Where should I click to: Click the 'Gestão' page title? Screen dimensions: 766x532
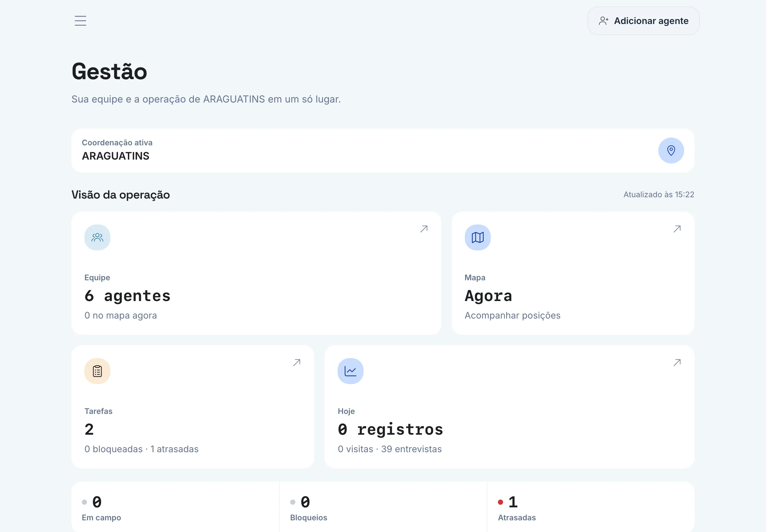109,71
